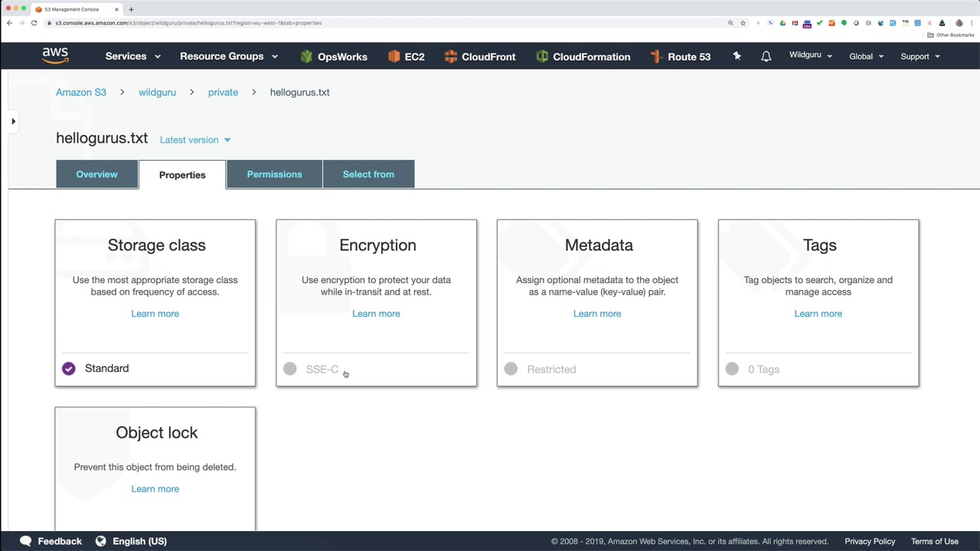Click the AWS logo home icon
The height and width of the screenshot is (551, 980).
pos(55,56)
